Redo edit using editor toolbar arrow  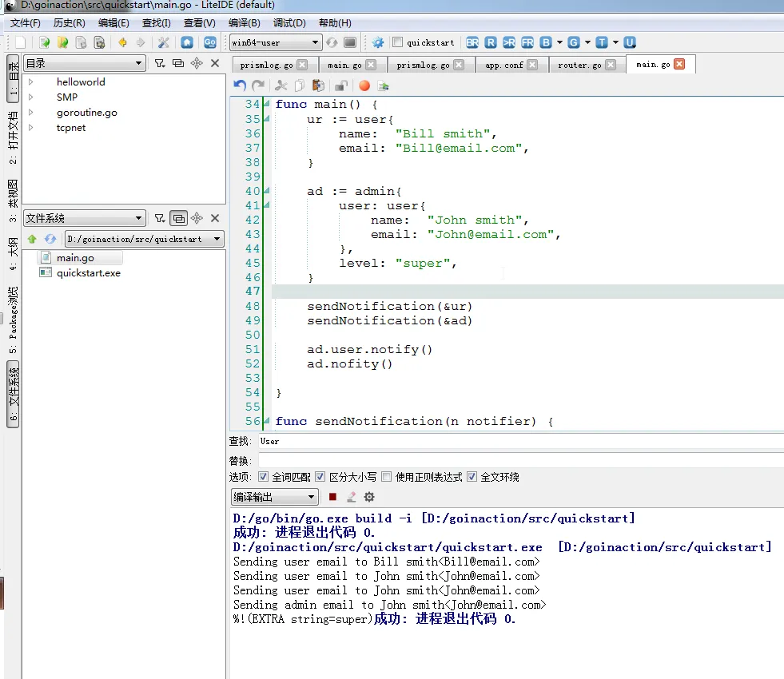[x=258, y=85]
